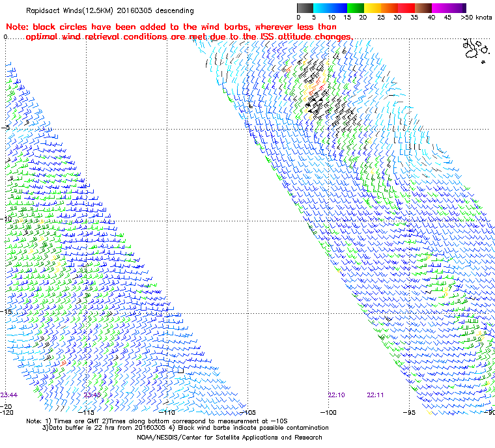495x448 pixels.
Task: Click the 'Data buffer is 22 hrs' footnote
Action: [186, 428]
